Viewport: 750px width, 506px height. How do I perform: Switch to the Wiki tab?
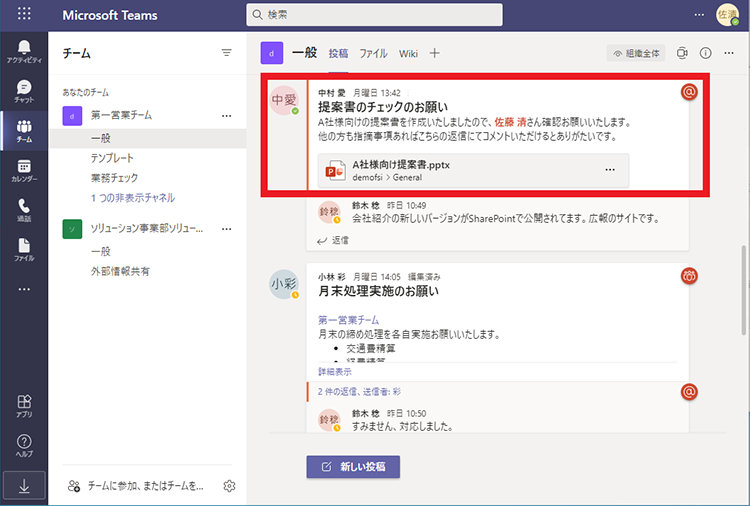tap(408, 54)
